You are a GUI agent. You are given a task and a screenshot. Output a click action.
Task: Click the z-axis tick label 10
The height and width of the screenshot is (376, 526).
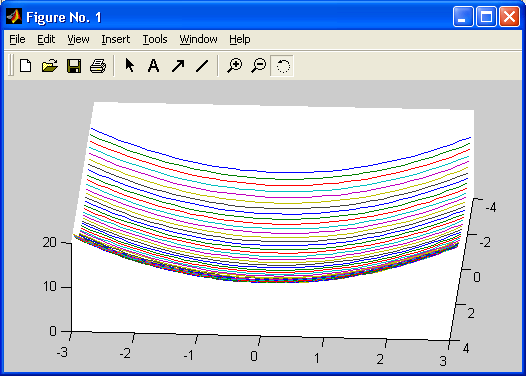coord(50,287)
